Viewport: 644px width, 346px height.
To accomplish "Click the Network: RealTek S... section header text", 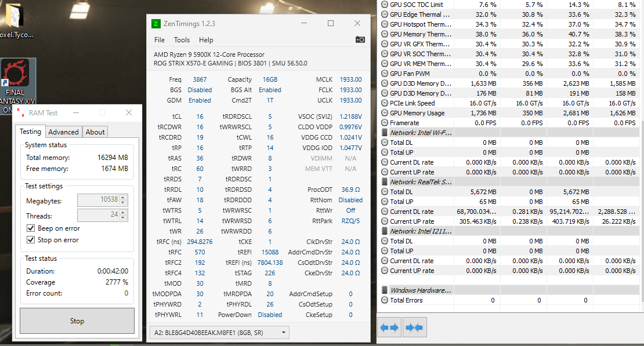I will [x=421, y=182].
